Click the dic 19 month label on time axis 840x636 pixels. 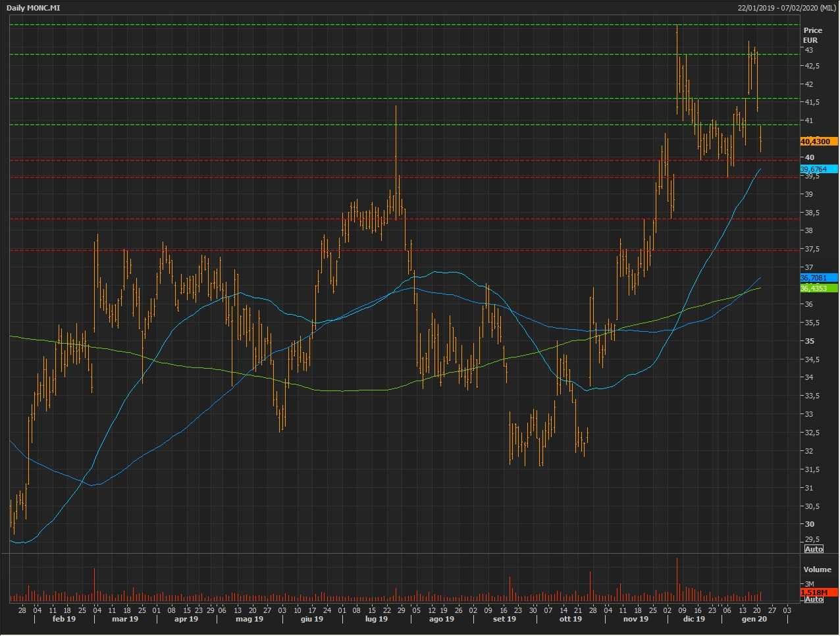click(694, 619)
